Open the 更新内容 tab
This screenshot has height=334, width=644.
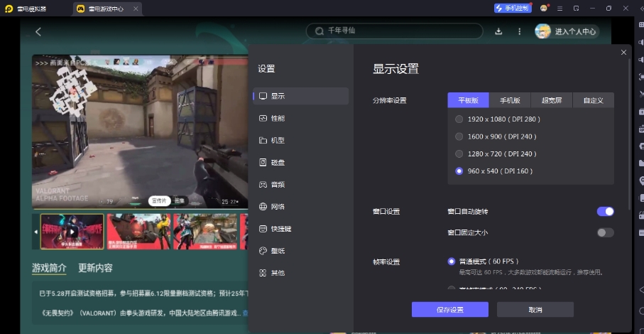point(95,269)
